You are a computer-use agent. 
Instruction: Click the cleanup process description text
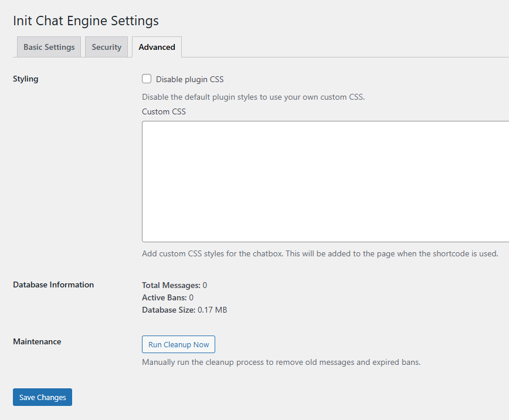point(280,362)
